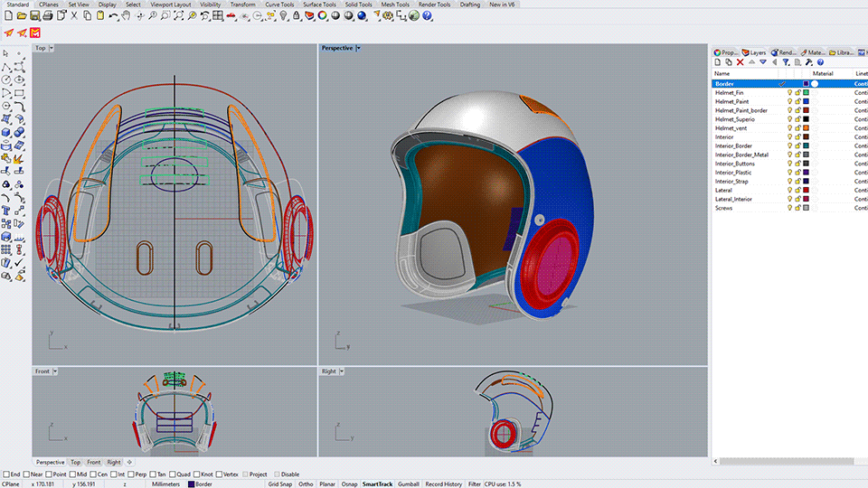Open the Curve Tools toolbar tab
The height and width of the screenshot is (488, 868).
point(279,5)
